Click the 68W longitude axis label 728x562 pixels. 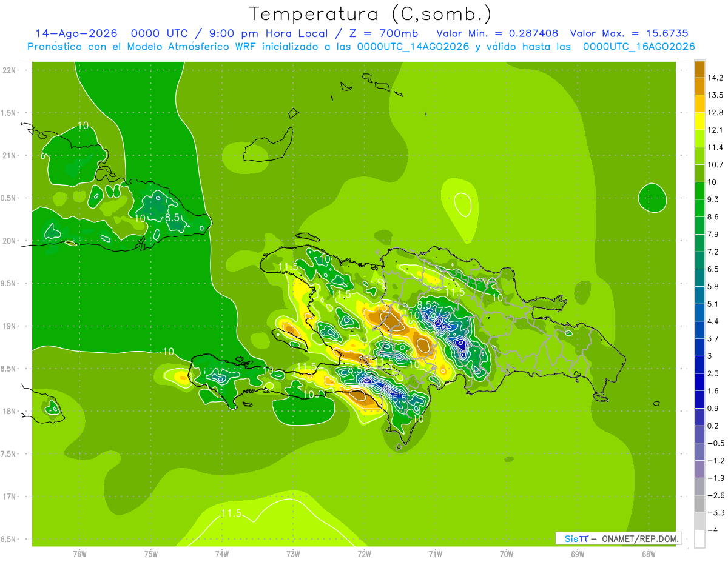point(648,554)
